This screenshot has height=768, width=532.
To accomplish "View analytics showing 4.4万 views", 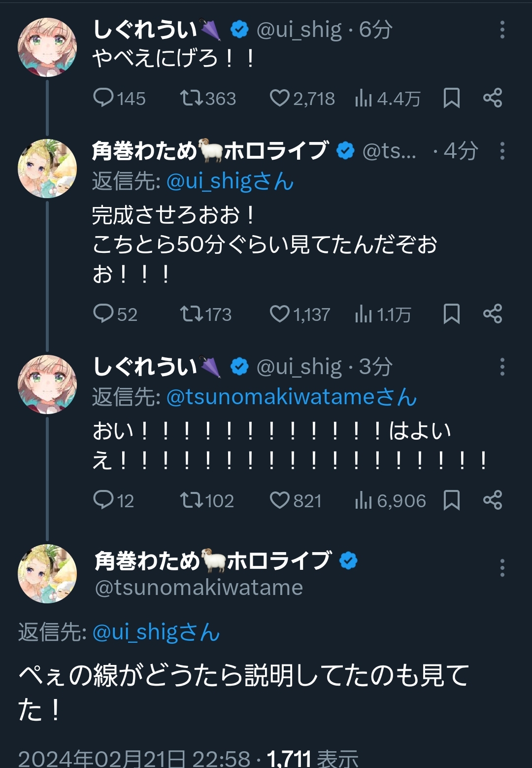I will point(364,99).
